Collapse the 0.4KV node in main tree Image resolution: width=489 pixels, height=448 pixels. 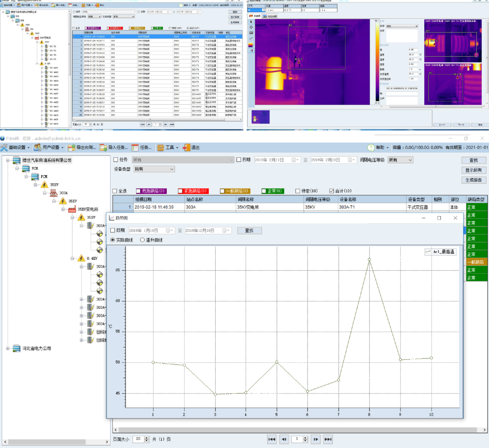(x=72, y=258)
